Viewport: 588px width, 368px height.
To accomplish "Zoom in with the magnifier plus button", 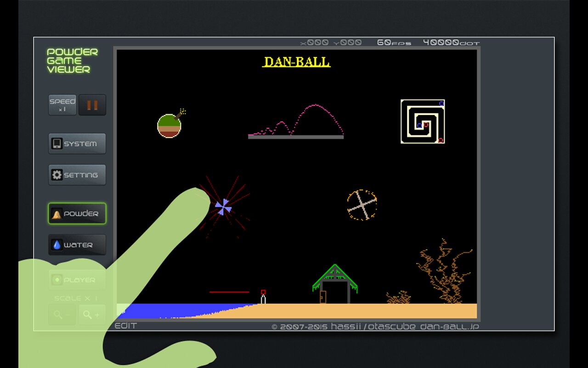I will click(x=92, y=315).
